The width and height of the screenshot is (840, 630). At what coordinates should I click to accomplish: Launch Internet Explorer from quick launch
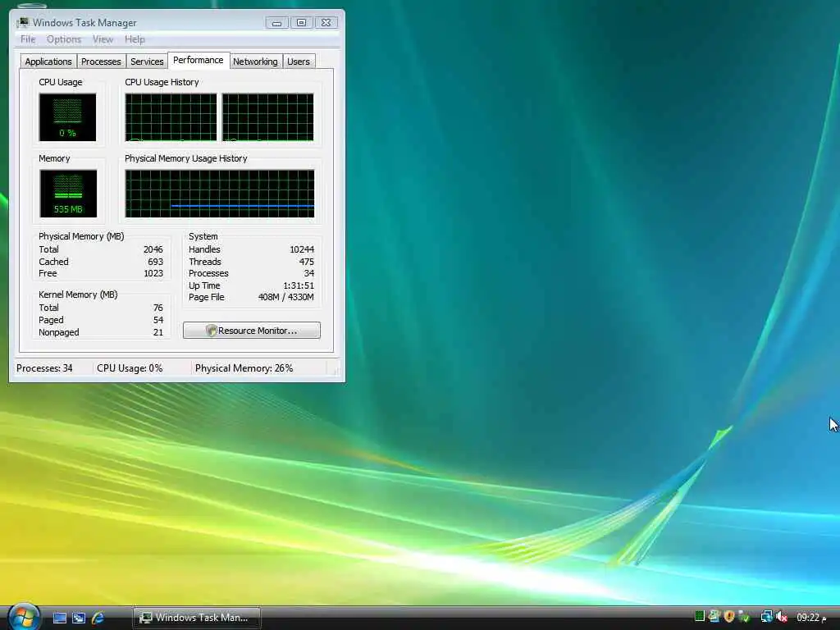98,618
